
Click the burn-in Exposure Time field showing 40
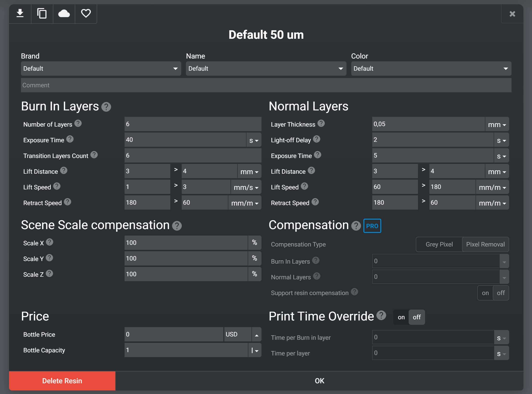tap(185, 140)
